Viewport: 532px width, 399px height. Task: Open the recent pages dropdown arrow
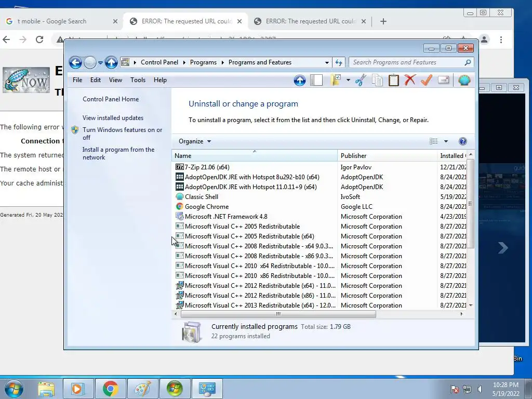100,62
